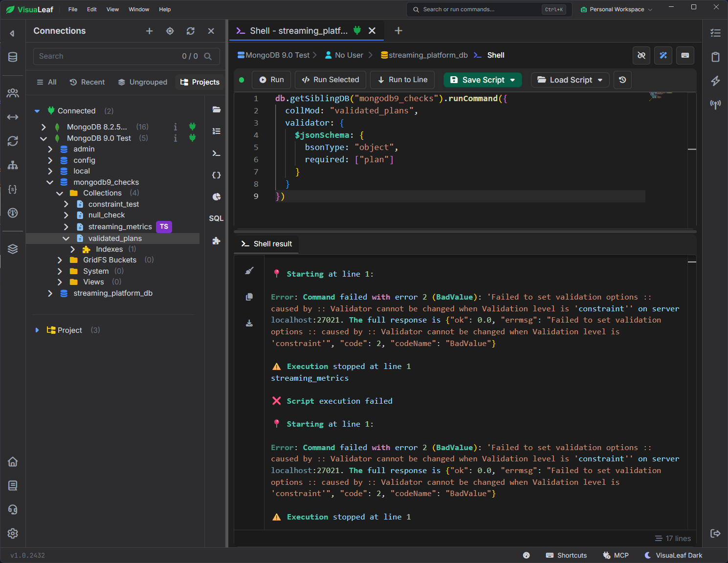
Task: Expand the Indexes node
Action: click(72, 249)
